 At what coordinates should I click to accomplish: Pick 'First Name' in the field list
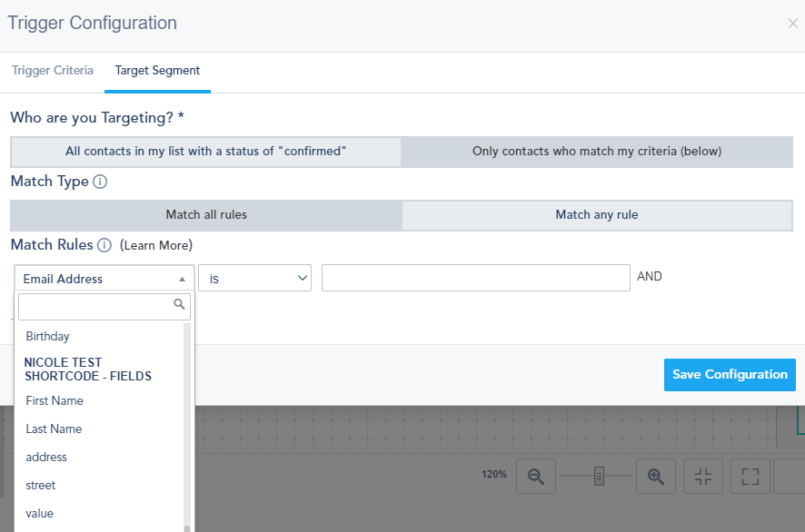[x=55, y=400]
